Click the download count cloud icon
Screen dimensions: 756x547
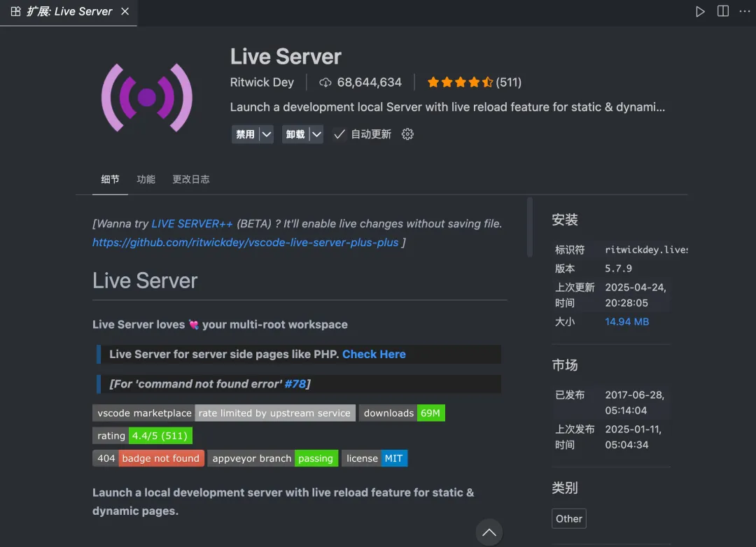click(325, 83)
